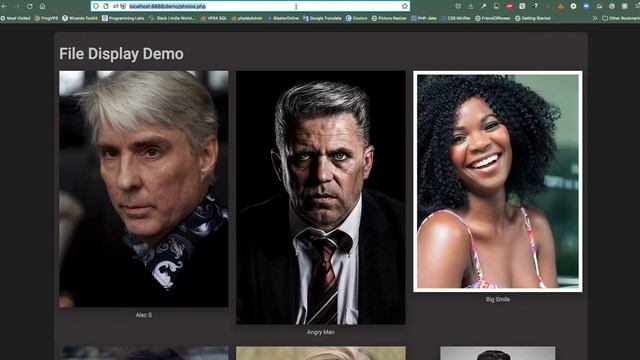Click the tracking protection shield icon
The width and height of the screenshot is (640, 360).
pos(96,6)
